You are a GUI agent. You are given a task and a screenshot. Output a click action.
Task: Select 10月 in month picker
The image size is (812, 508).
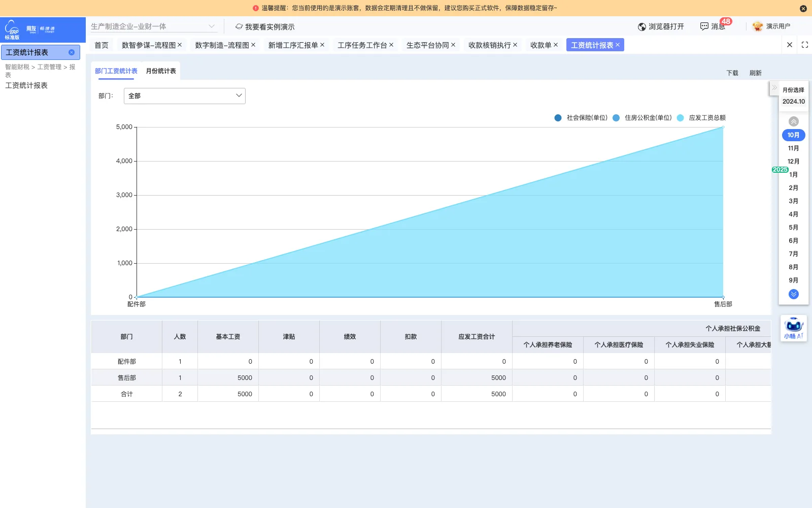(794, 135)
